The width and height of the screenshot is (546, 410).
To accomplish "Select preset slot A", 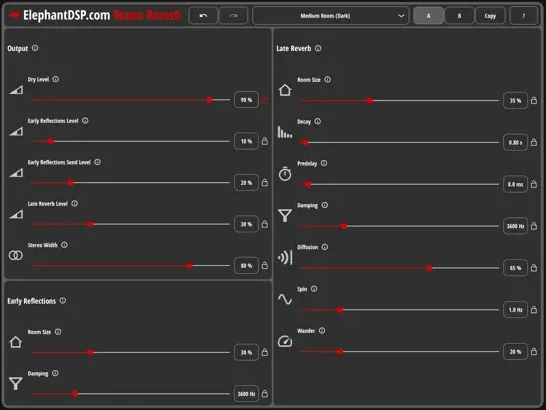I will click(x=428, y=16).
